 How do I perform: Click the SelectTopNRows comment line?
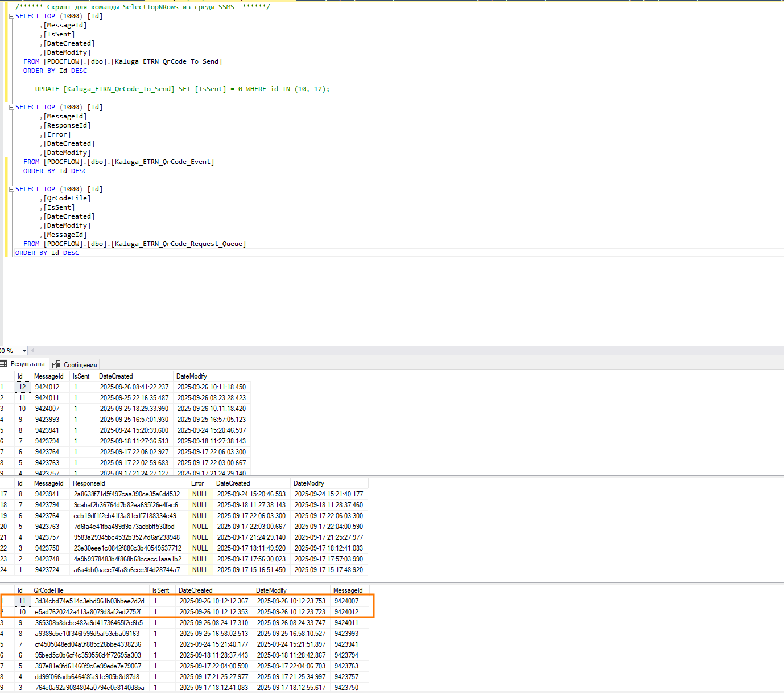tap(142, 7)
